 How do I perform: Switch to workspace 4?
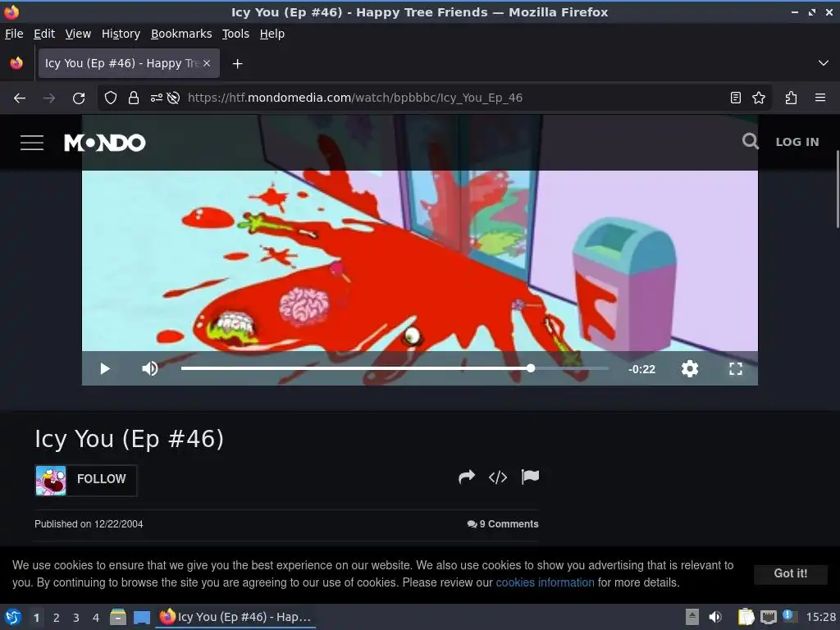96,618
